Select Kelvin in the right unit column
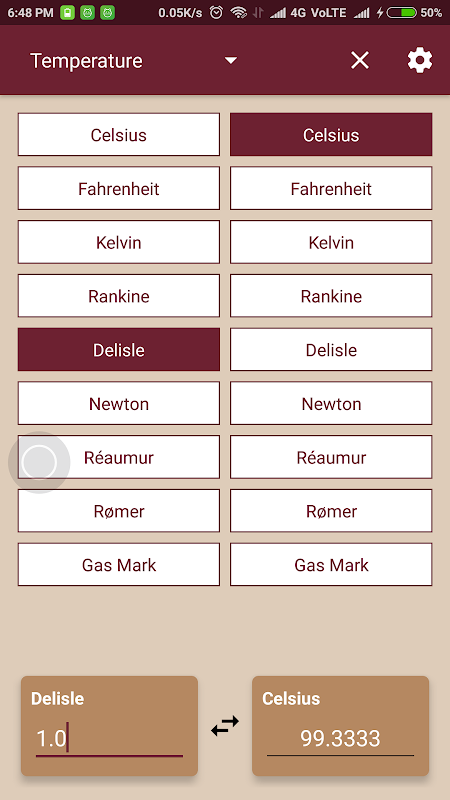450x800 pixels. click(x=331, y=242)
